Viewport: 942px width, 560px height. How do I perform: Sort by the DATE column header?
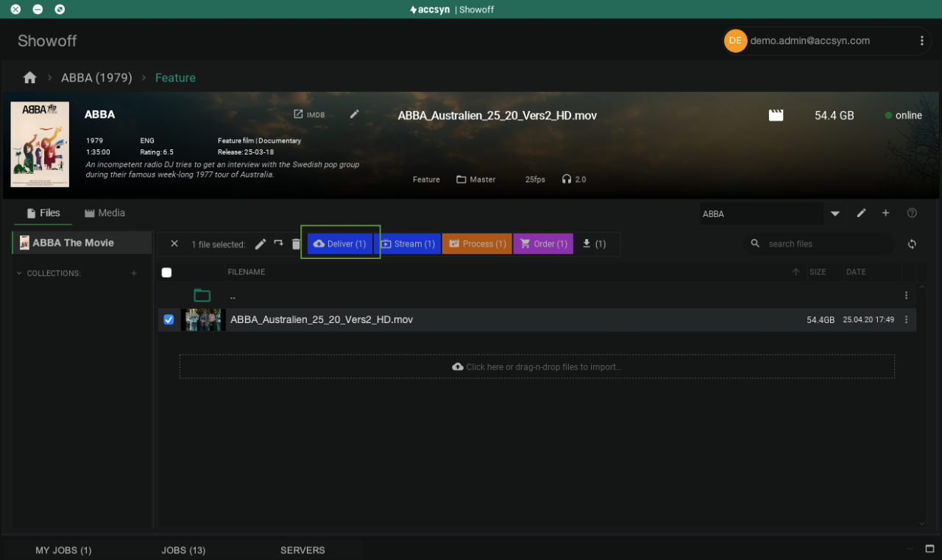coord(856,272)
